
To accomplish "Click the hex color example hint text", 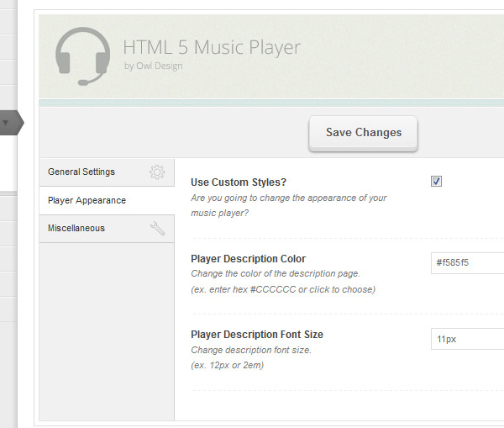I will point(283,289).
